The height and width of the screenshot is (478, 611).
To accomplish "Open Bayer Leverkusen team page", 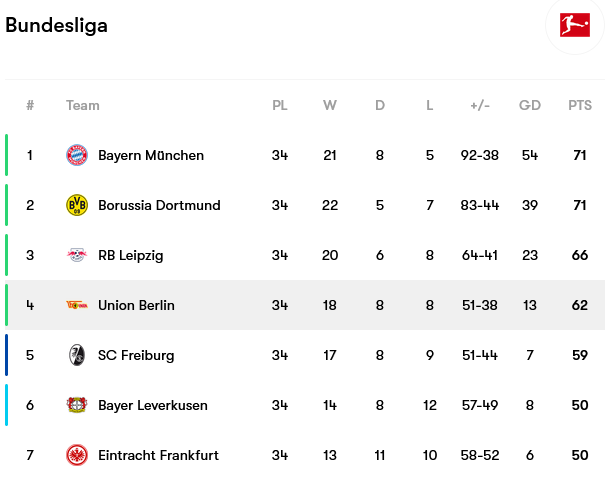I will tap(152, 405).
